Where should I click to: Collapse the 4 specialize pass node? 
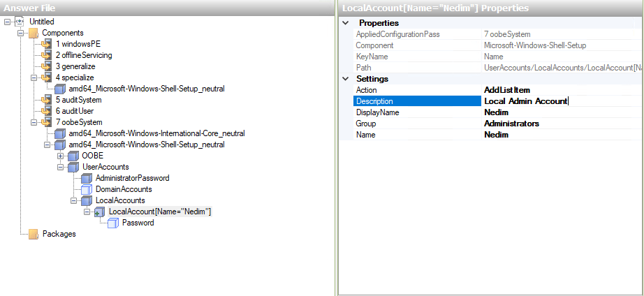pyautogui.click(x=34, y=77)
